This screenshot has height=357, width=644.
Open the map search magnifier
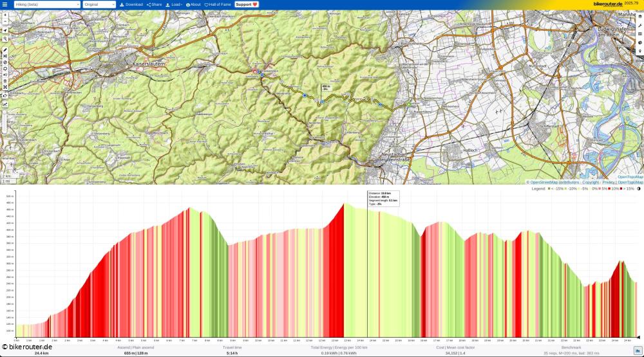point(5,39)
